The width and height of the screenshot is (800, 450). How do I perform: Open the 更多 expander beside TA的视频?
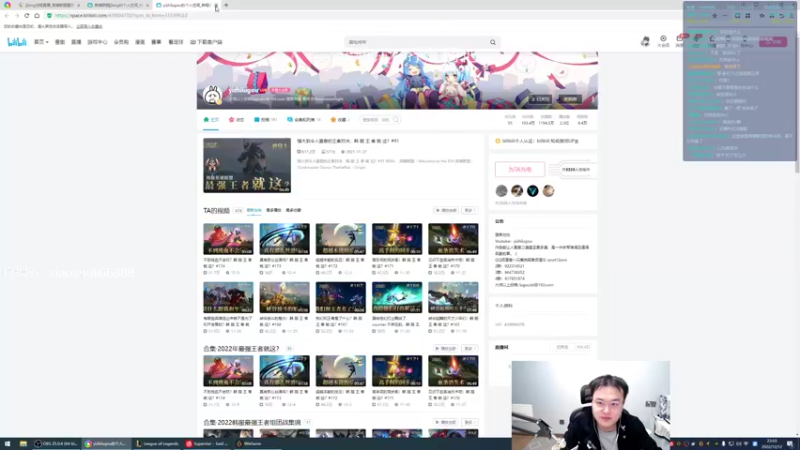[x=469, y=210]
